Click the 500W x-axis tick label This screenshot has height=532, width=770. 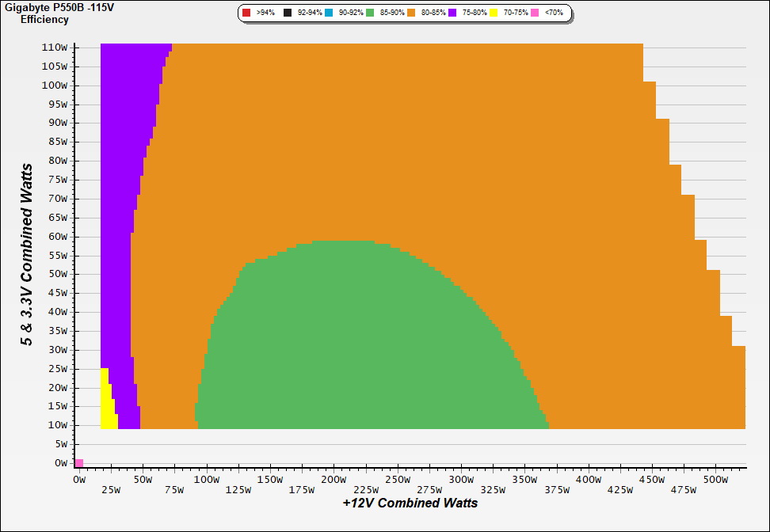click(x=715, y=480)
